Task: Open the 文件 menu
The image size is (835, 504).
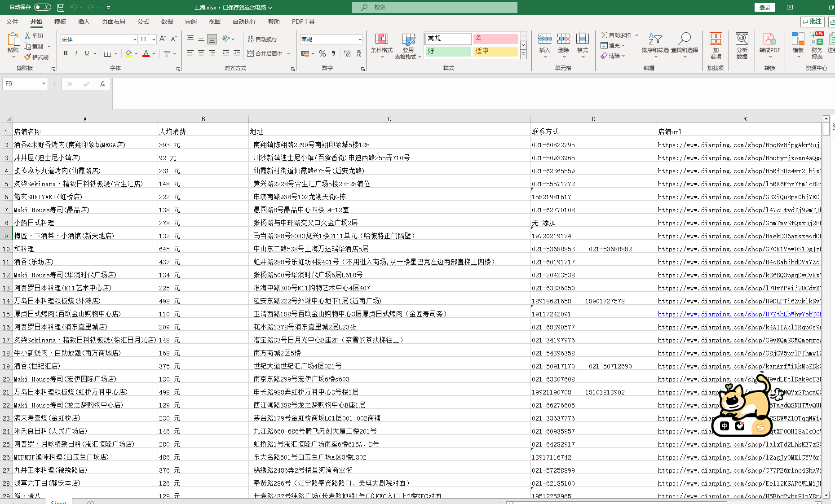Action: click(x=12, y=22)
